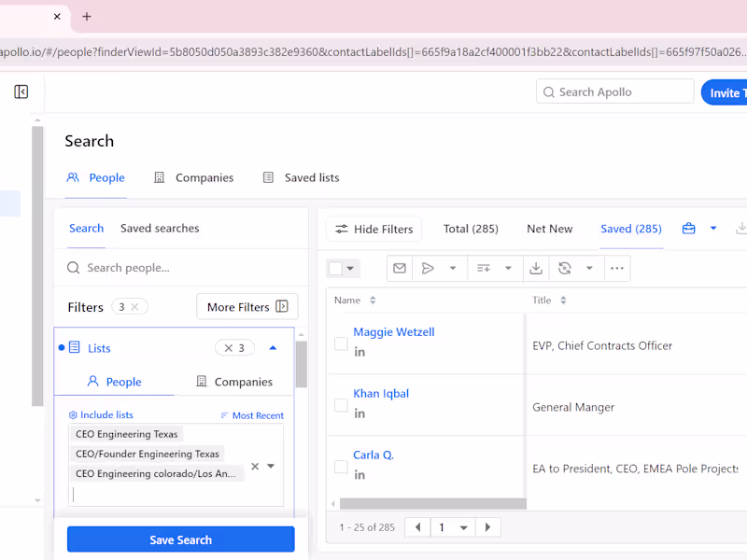The height and width of the screenshot is (560, 747).
Task: Click CEO/Founder Engineering Texas tag
Action: coord(148,454)
